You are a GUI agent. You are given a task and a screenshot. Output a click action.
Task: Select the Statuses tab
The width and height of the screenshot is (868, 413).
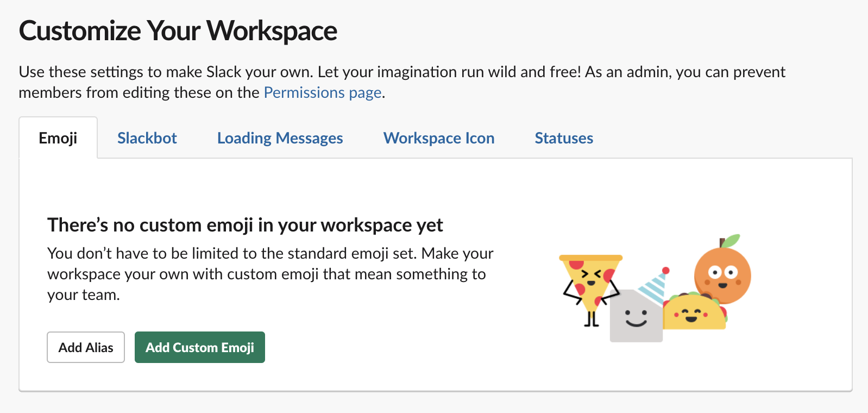tap(564, 138)
